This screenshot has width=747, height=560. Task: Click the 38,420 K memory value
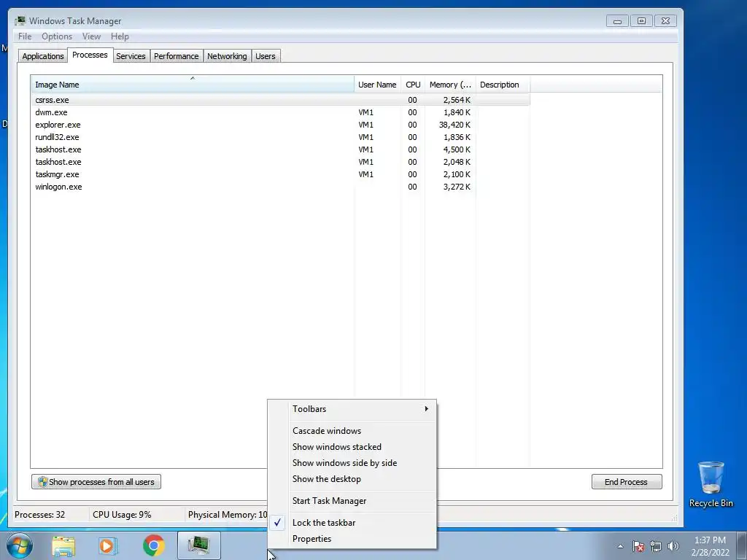point(454,125)
